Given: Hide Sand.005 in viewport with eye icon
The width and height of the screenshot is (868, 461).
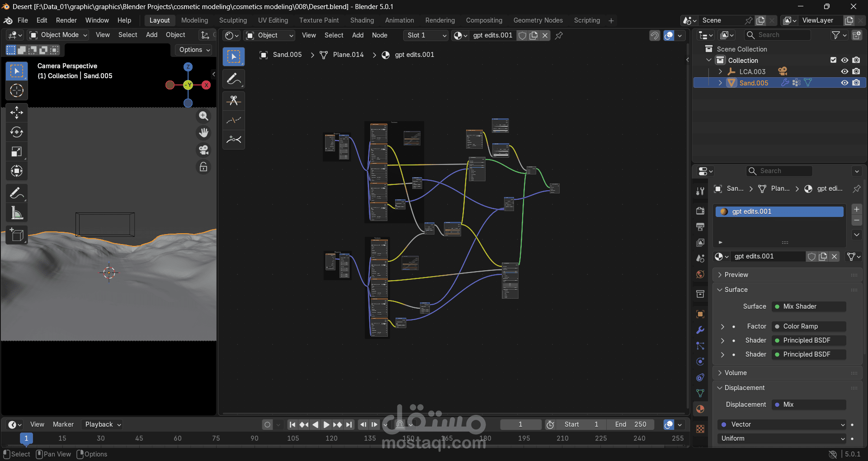Looking at the screenshot, I should click(x=844, y=83).
